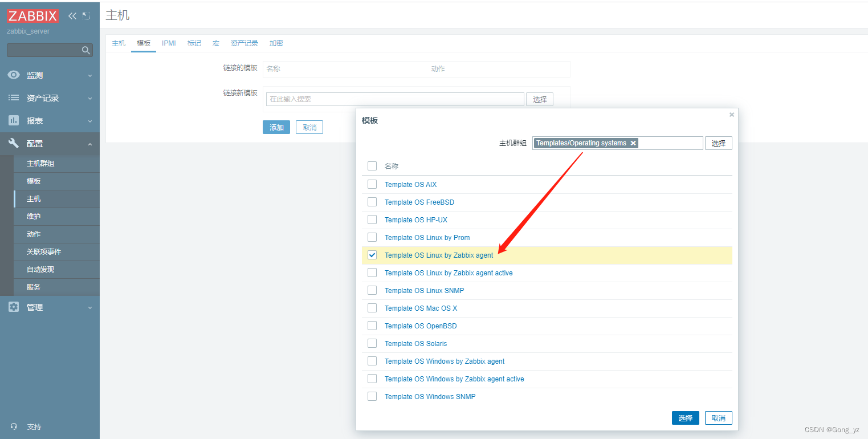Close the 模板 dialog with the X
868x439 pixels.
[x=732, y=115]
